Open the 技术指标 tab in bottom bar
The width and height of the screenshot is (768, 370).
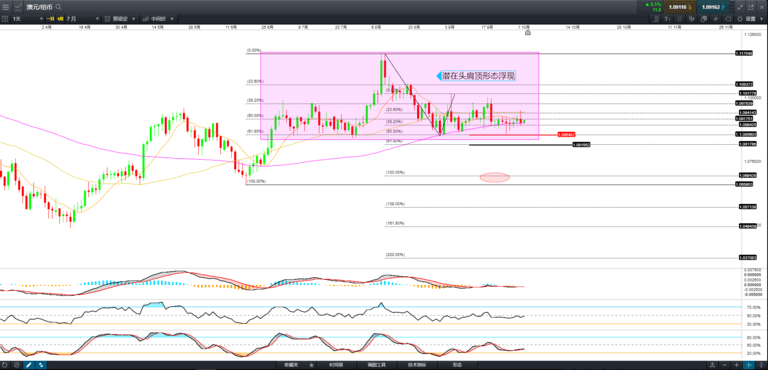coord(417,365)
